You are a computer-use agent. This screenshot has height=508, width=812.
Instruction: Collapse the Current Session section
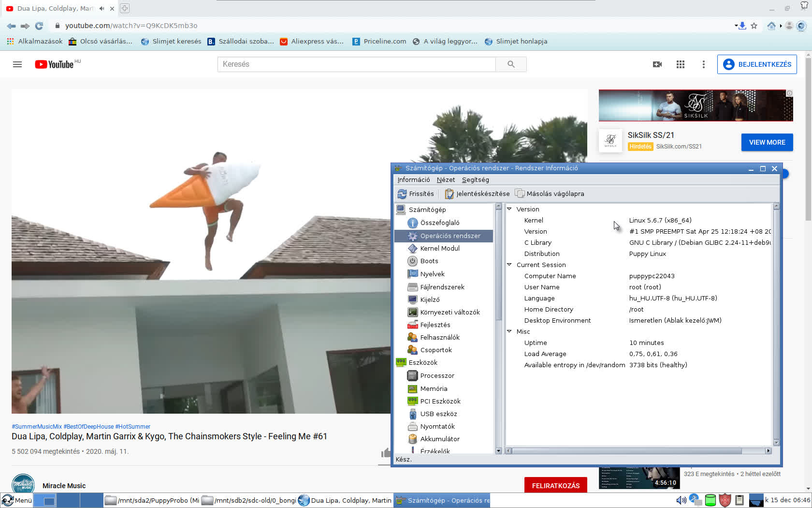(x=509, y=265)
